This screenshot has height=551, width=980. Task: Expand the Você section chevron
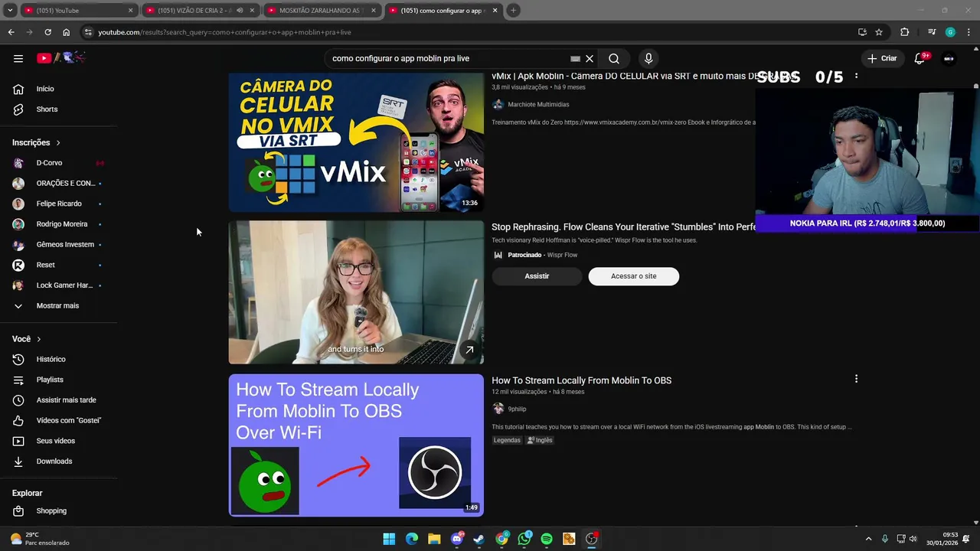click(39, 339)
